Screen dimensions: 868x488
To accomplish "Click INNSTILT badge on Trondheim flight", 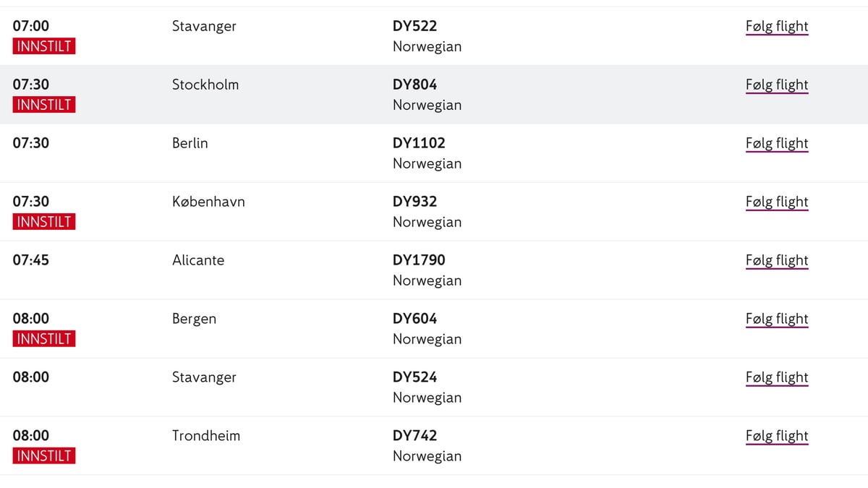I will [x=44, y=456].
